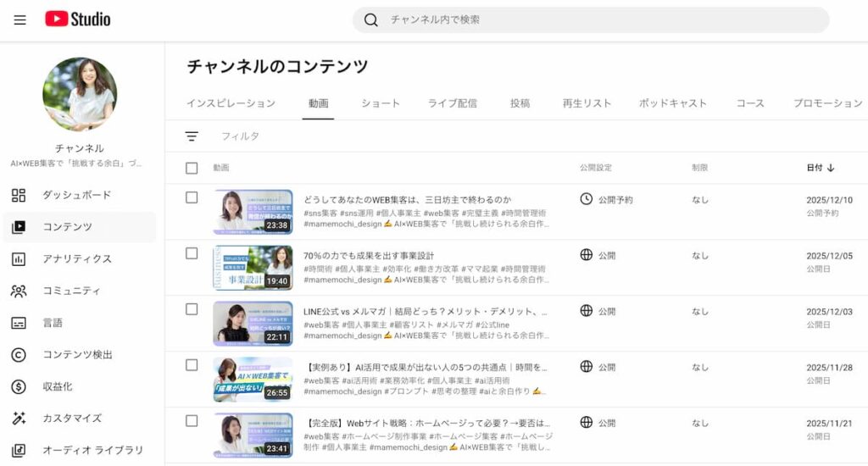Open the 公開予約 visibility setting
Image resolution: width=868 pixels, height=466 pixels.
coord(615,200)
